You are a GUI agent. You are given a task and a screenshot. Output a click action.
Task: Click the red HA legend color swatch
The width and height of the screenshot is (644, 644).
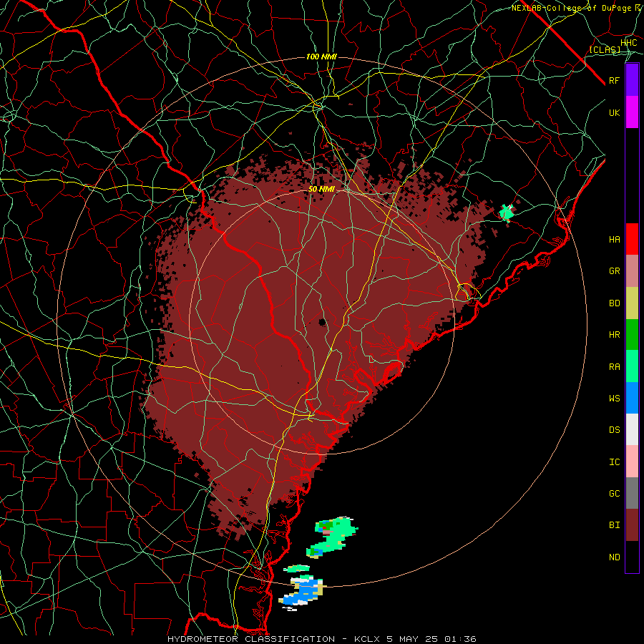point(632,239)
